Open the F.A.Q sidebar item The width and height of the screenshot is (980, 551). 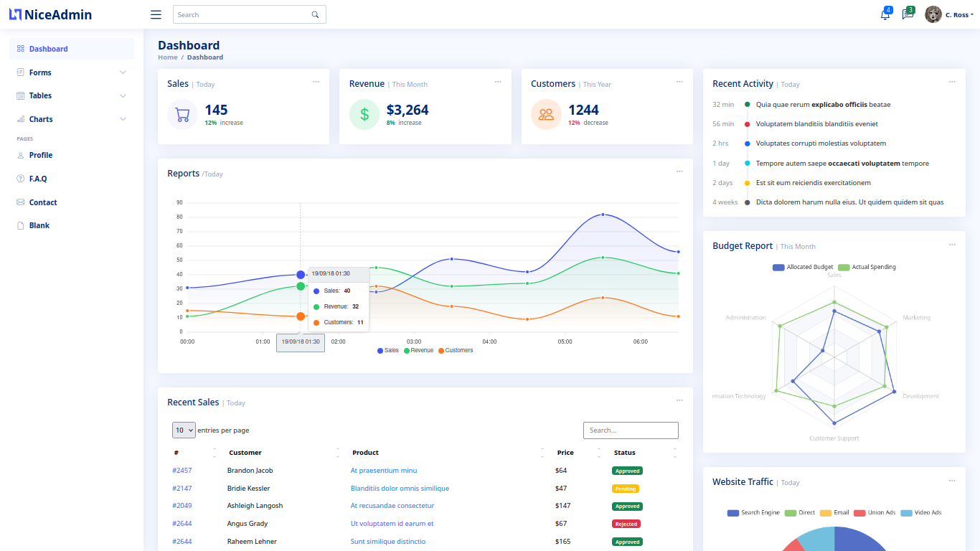coord(38,179)
